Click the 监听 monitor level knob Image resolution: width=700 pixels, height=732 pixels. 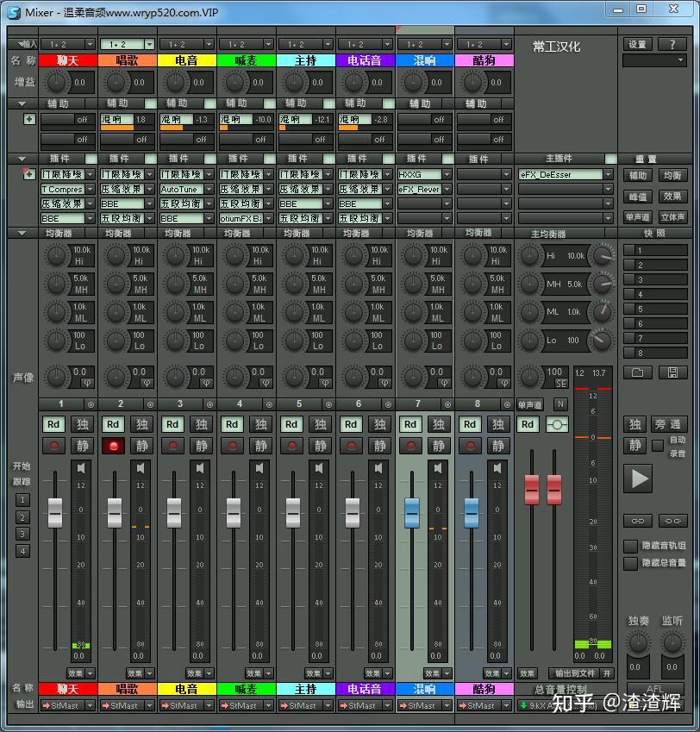(672, 643)
